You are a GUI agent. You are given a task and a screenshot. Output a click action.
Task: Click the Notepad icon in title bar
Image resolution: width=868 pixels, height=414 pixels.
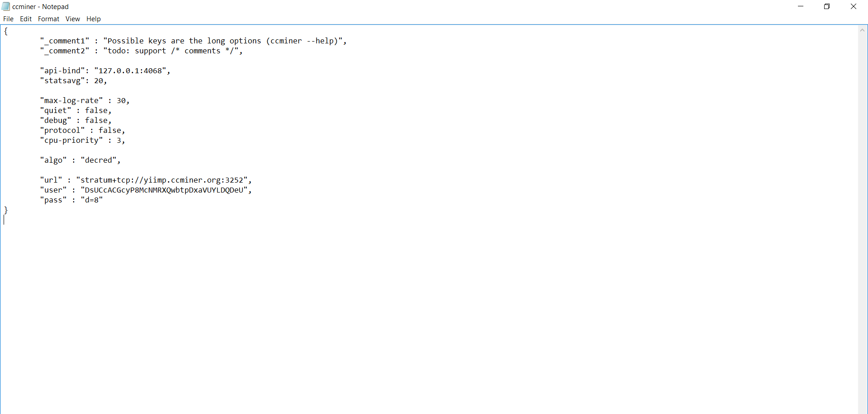click(6, 6)
